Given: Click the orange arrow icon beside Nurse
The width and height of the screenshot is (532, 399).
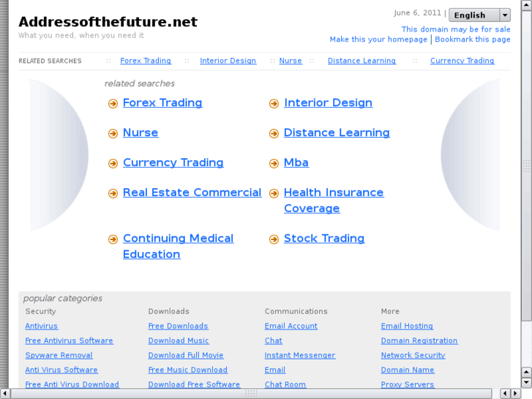Looking at the screenshot, I should point(113,134).
